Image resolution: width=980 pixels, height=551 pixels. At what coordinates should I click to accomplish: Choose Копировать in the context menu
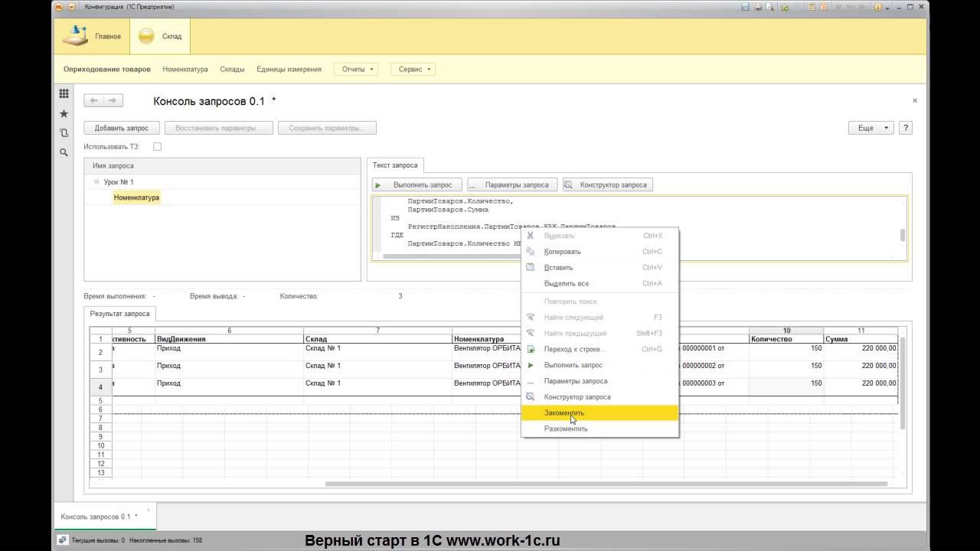coord(562,252)
